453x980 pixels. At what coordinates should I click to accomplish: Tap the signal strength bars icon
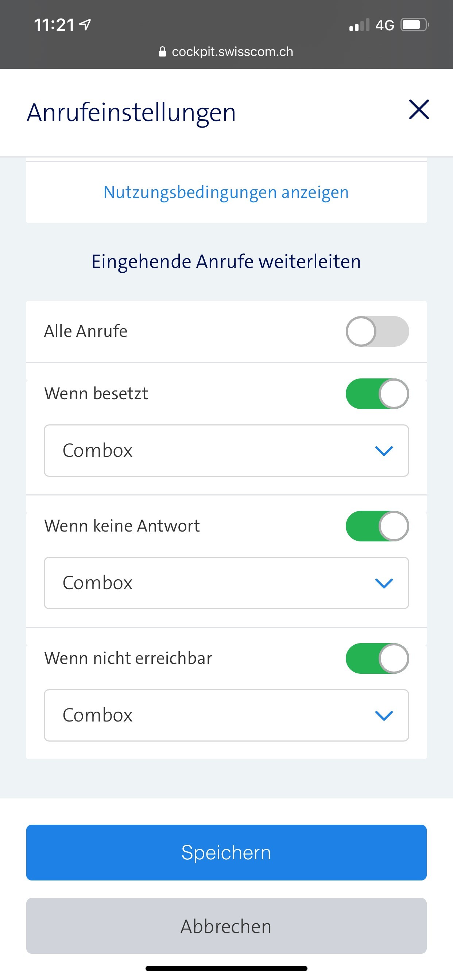click(x=359, y=25)
